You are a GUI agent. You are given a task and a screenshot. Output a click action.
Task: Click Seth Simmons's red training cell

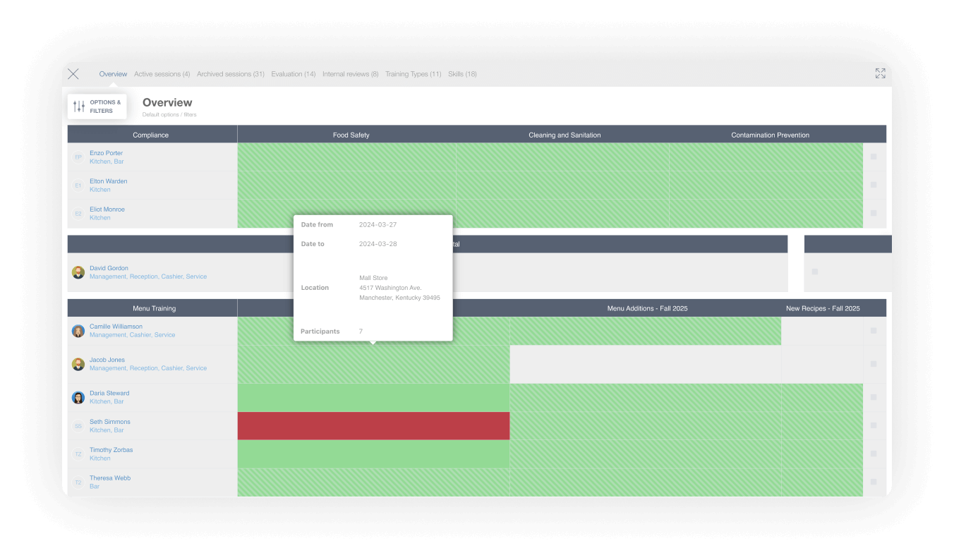tap(373, 426)
